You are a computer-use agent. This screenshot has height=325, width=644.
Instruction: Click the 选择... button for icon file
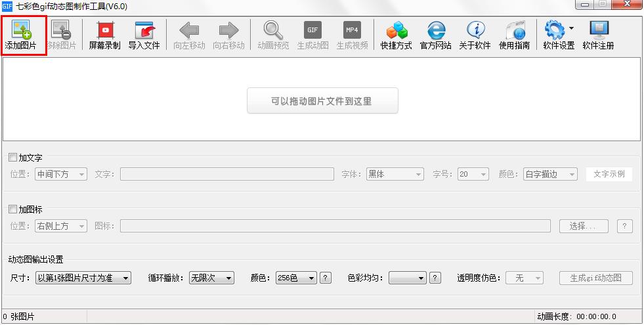(584, 226)
